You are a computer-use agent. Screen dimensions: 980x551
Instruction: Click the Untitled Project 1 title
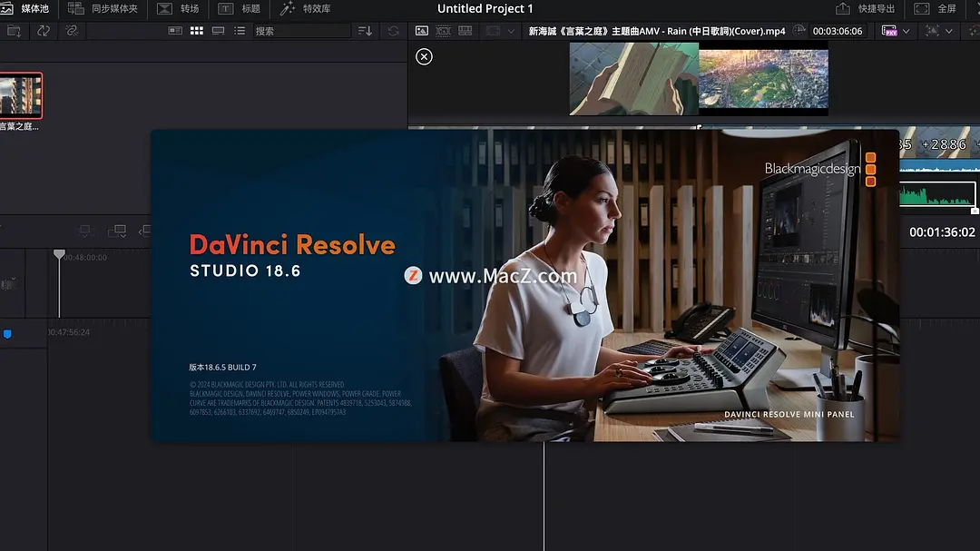(485, 9)
